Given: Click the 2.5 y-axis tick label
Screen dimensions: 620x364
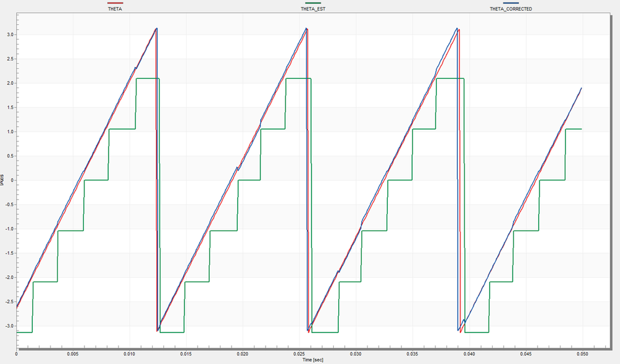Looking at the screenshot, I should coord(11,59).
